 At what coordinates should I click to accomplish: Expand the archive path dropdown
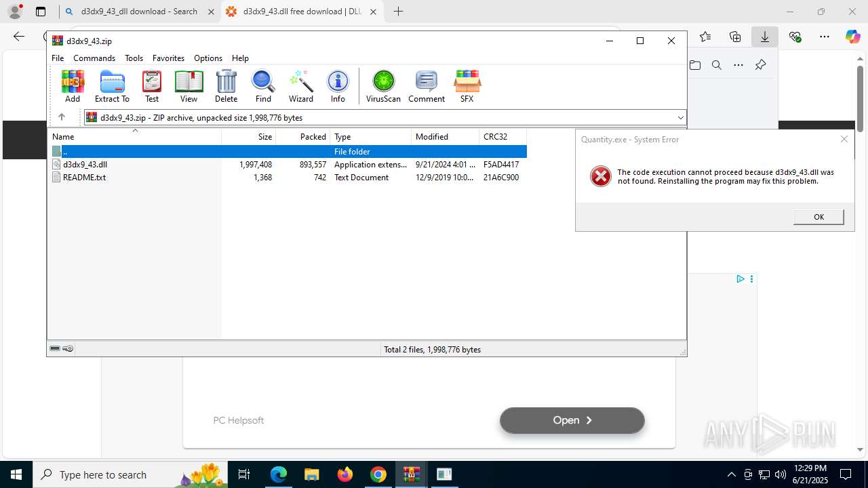point(680,117)
